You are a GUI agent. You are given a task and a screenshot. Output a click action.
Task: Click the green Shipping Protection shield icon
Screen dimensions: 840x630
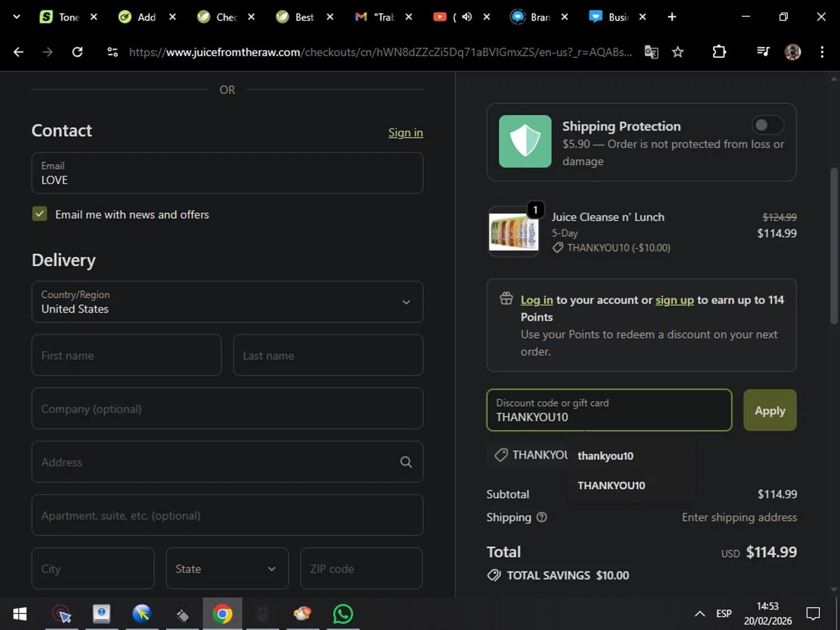click(525, 141)
